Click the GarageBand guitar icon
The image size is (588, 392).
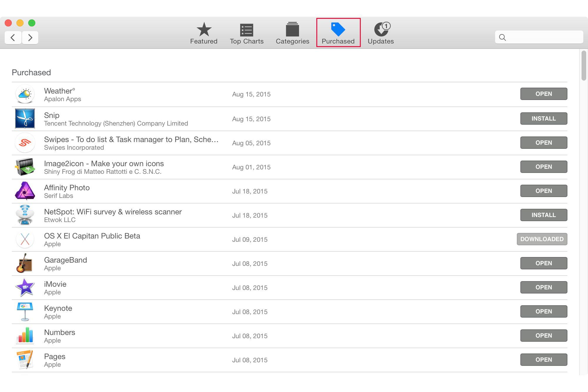tap(24, 263)
